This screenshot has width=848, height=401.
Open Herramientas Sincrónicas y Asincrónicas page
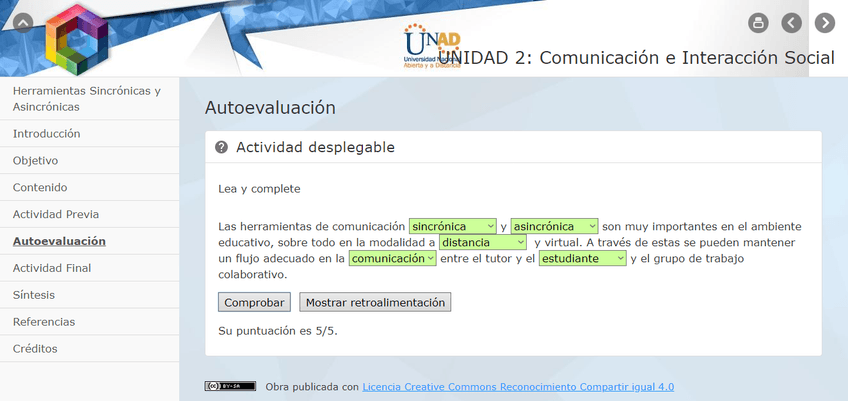89,98
